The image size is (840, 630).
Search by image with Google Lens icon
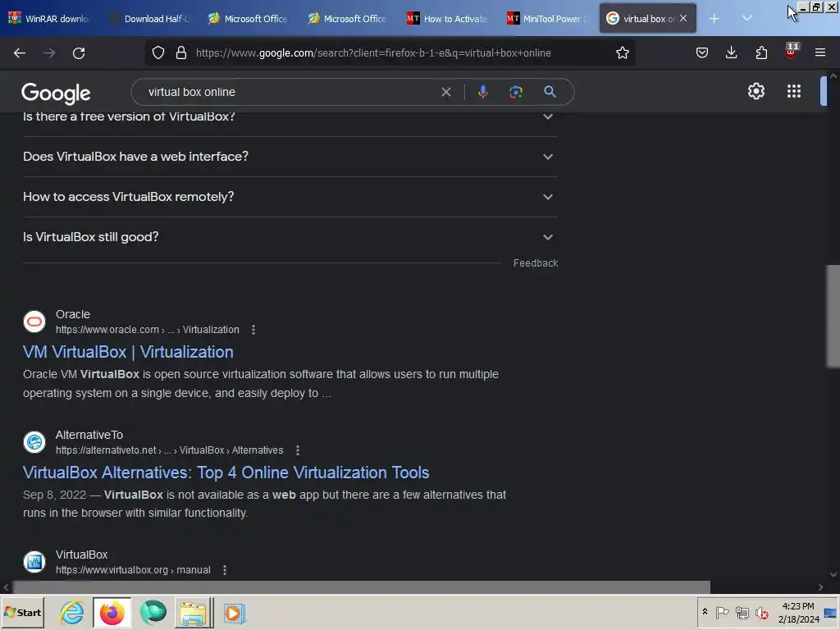coord(515,92)
